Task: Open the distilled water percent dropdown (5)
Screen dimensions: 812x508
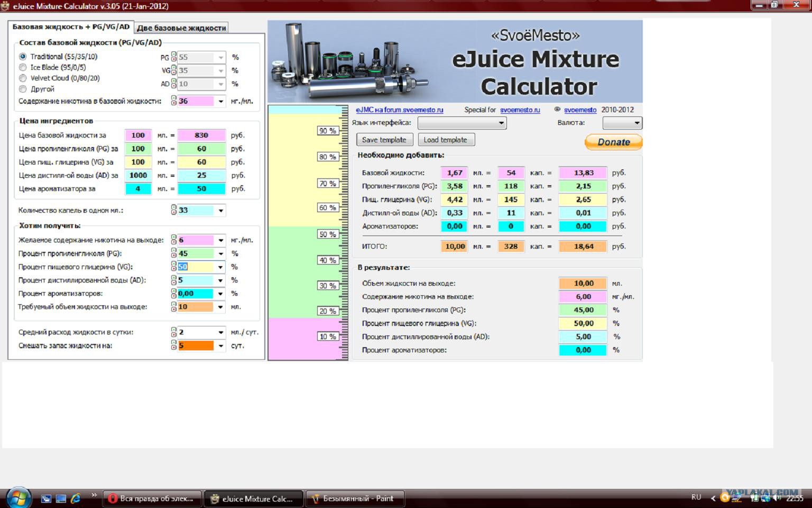Action: point(220,280)
